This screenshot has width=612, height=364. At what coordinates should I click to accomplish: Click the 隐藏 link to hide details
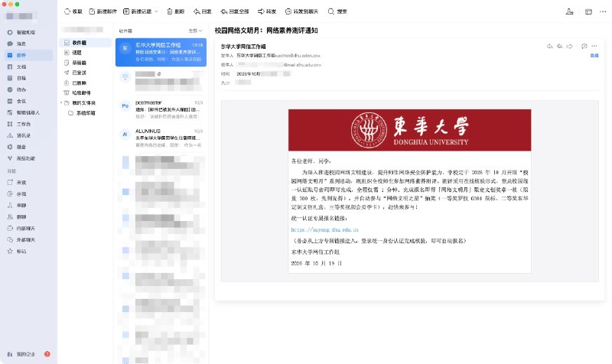[x=594, y=55]
